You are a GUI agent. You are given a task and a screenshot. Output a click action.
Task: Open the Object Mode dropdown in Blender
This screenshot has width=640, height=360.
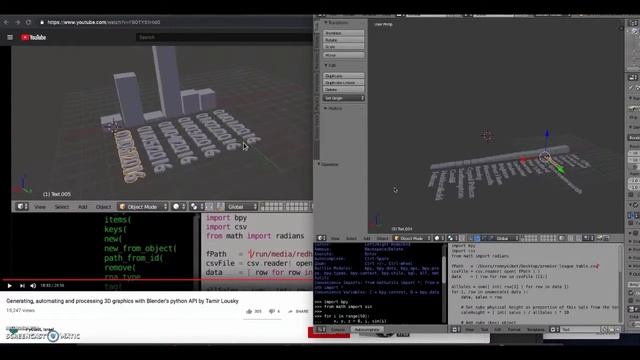[x=412, y=238]
